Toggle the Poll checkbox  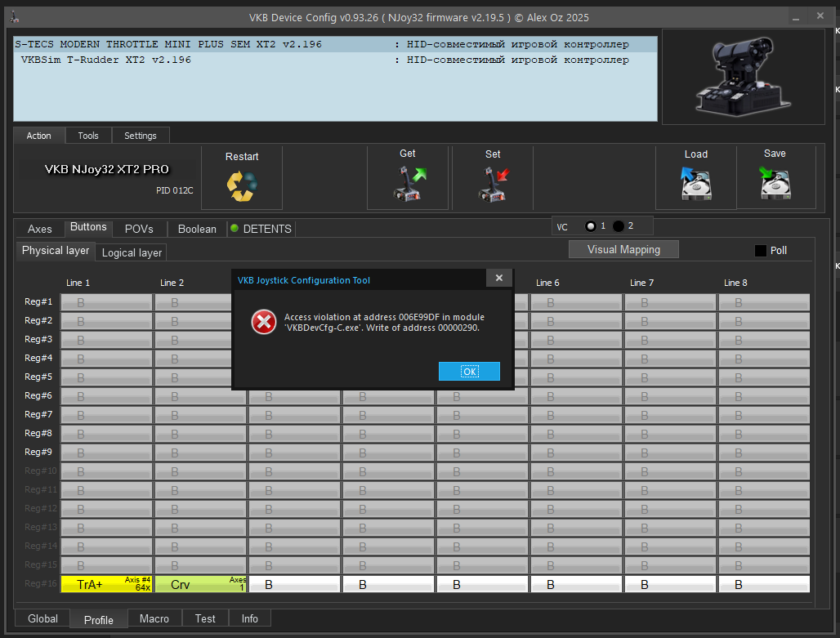click(760, 250)
